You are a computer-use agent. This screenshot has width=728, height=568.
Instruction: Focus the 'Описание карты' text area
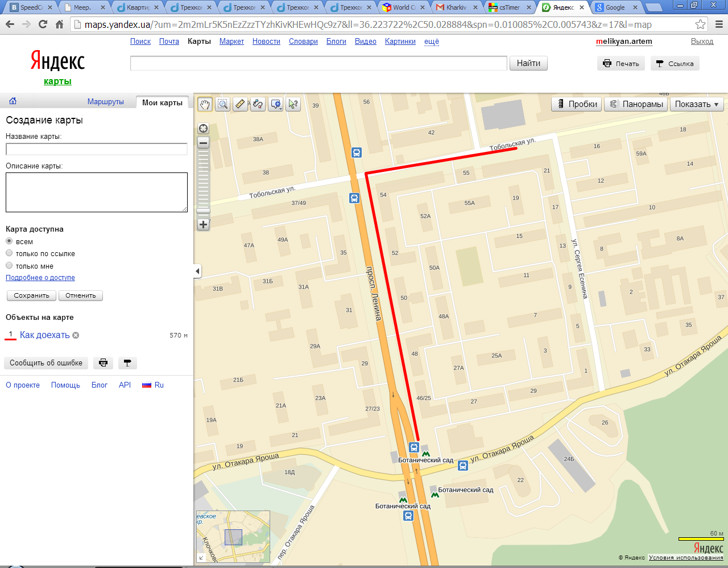tap(97, 192)
